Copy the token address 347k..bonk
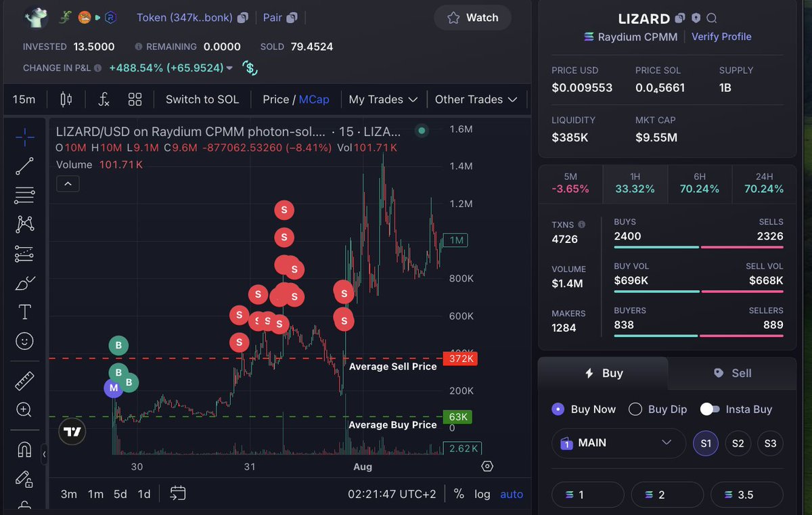Screen dimensions: 812x515 click(243, 18)
